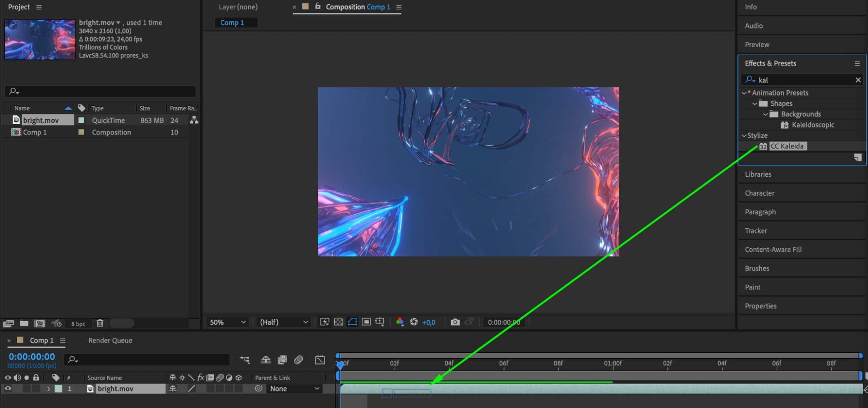Toggle mask and shape path visibility
The image size is (868, 408).
tap(352, 322)
